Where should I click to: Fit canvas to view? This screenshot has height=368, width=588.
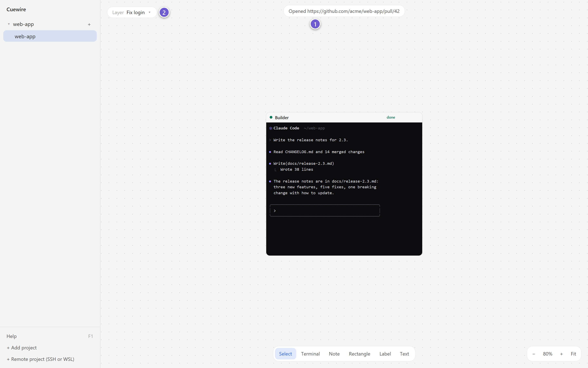(573, 354)
